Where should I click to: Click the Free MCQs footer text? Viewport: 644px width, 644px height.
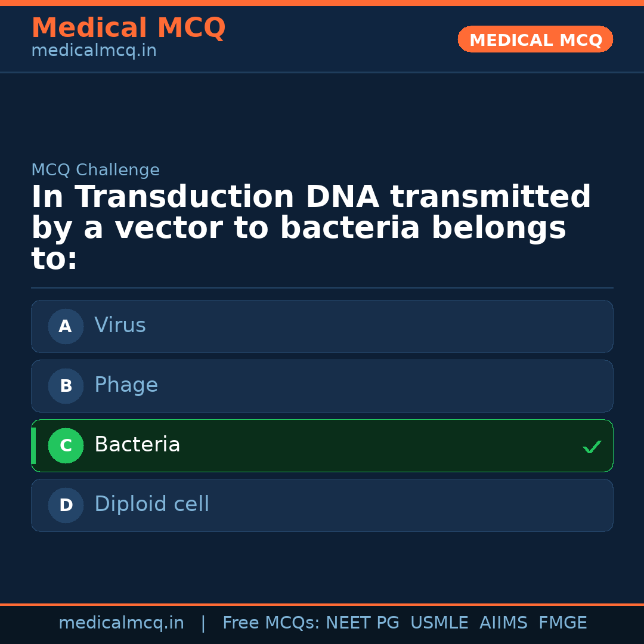pos(271,623)
